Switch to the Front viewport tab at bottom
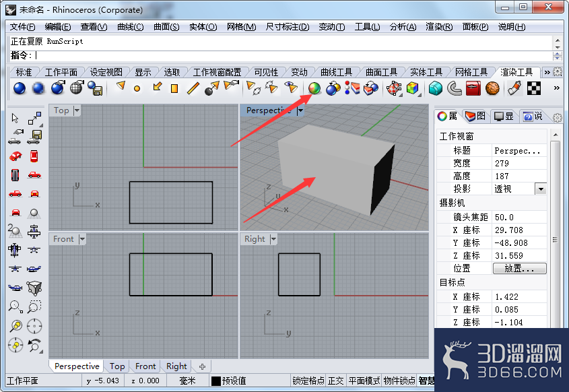The height and width of the screenshot is (392, 569). [145, 366]
